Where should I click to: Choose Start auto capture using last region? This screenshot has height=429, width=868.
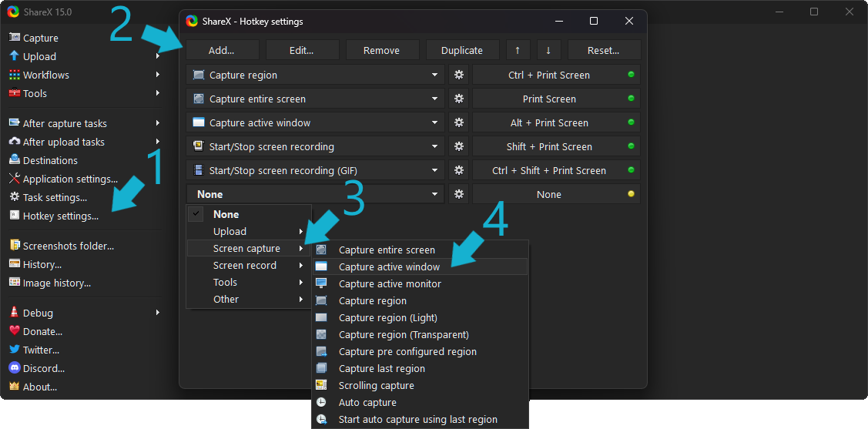(x=421, y=419)
